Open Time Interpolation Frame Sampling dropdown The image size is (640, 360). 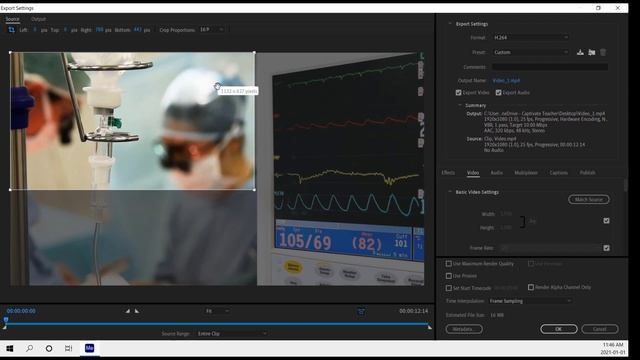(530, 301)
